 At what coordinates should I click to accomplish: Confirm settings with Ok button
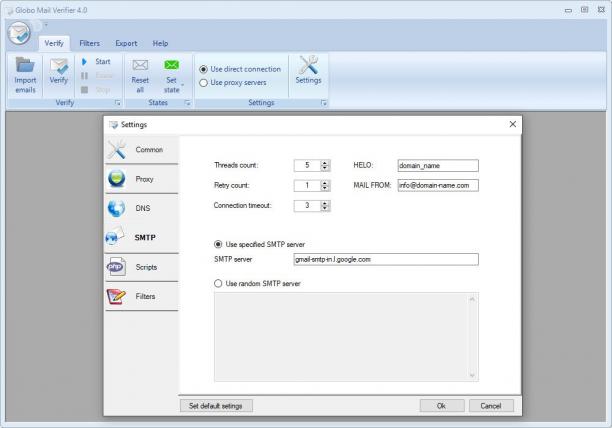point(442,406)
